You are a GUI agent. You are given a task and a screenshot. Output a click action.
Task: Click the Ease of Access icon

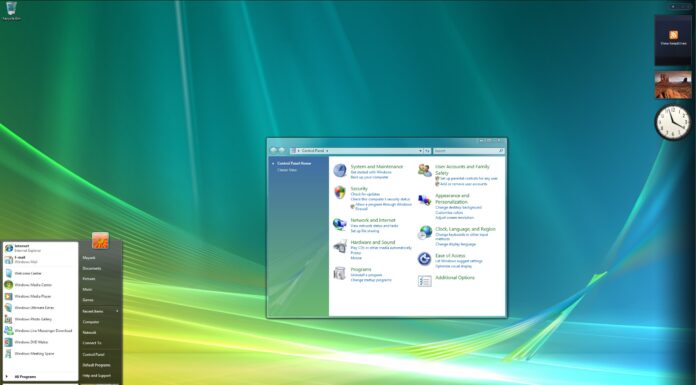click(424, 259)
